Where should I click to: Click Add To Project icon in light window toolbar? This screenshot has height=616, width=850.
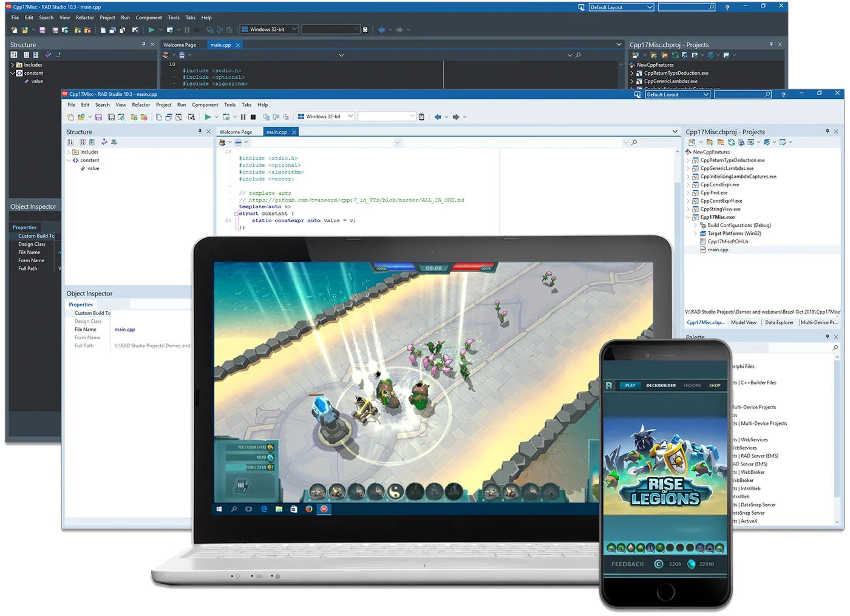(x=134, y=117)
